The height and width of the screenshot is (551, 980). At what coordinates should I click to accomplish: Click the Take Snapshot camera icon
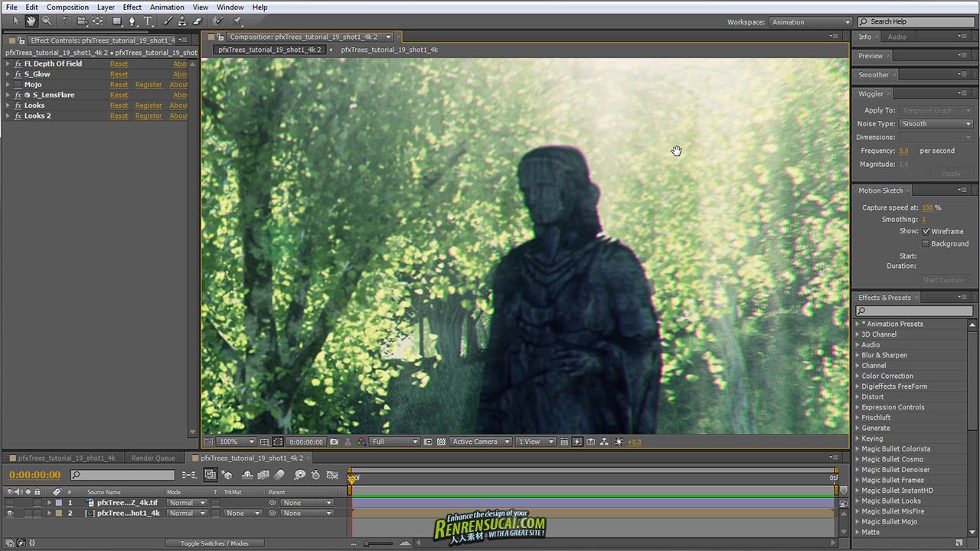tap(334, 442)
